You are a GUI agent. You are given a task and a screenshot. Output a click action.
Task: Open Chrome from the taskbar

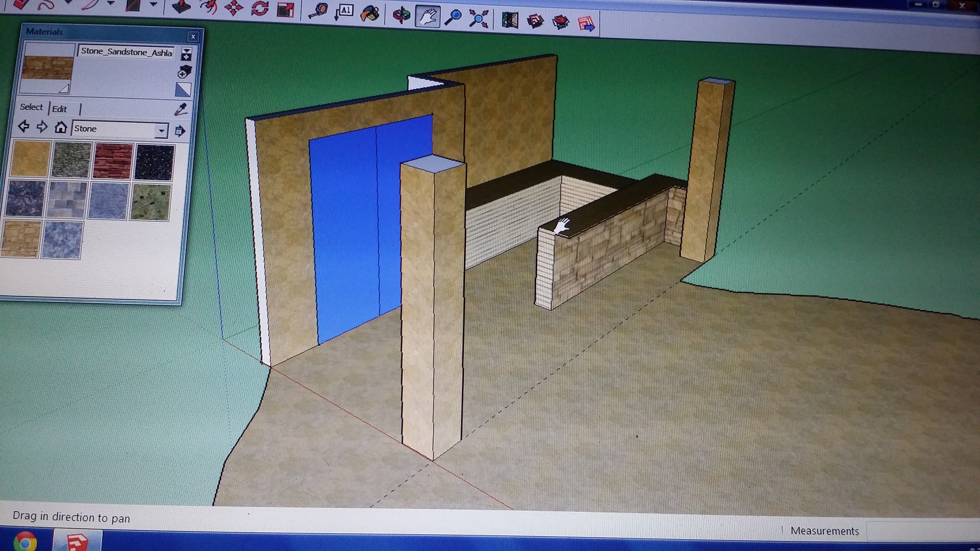coord(25,542)
